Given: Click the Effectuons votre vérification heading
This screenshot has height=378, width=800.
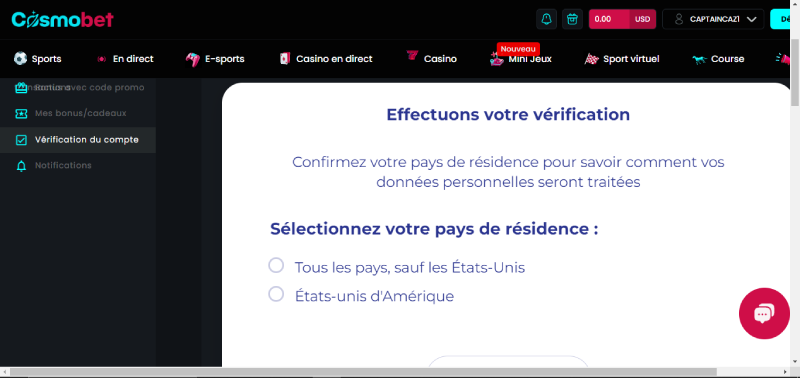Looking at the screenshot, I should (508, 115).
